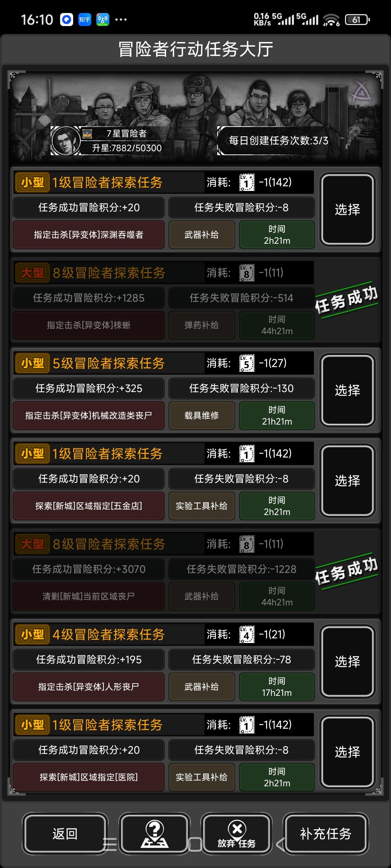Tap the purple faction emblem in banner corner

pyautogui.click(x=361, y=92)
